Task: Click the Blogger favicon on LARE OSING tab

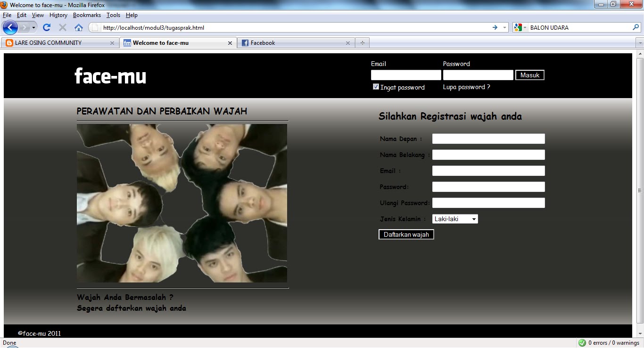Action: click(9, 43)
